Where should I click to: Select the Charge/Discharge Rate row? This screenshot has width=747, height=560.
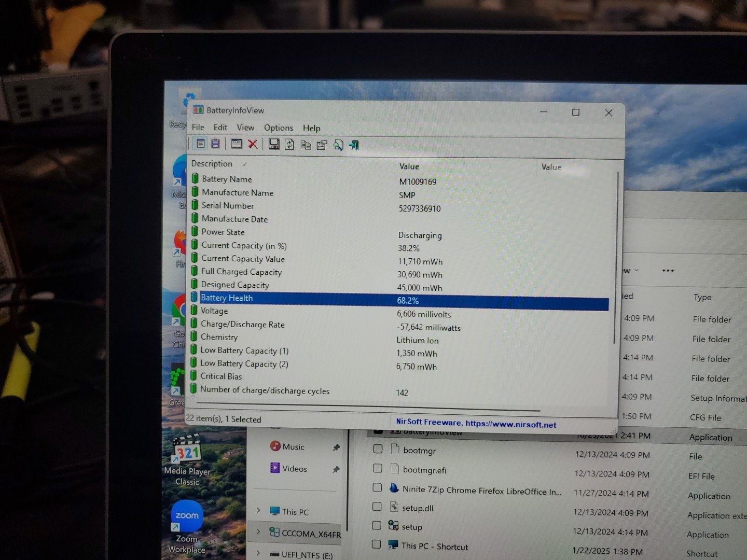pyautogui.click(x=398, y=326)
